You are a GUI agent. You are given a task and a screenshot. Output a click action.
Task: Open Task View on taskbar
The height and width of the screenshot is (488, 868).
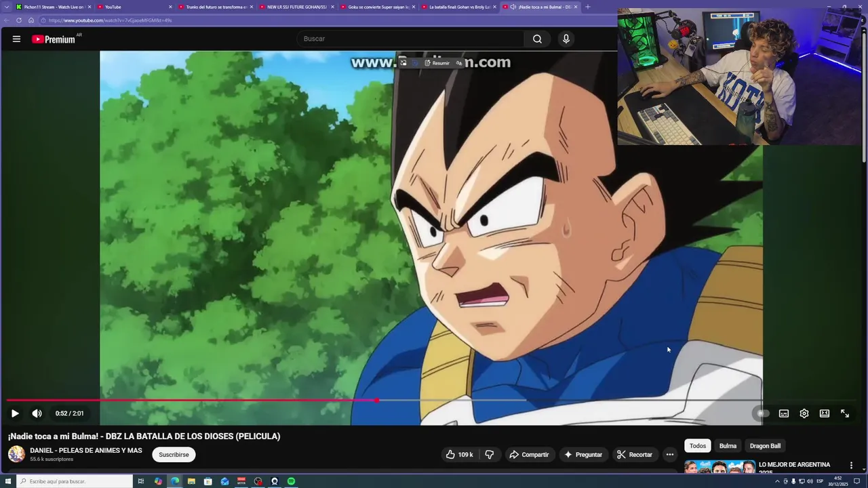(x=141, y=481)
